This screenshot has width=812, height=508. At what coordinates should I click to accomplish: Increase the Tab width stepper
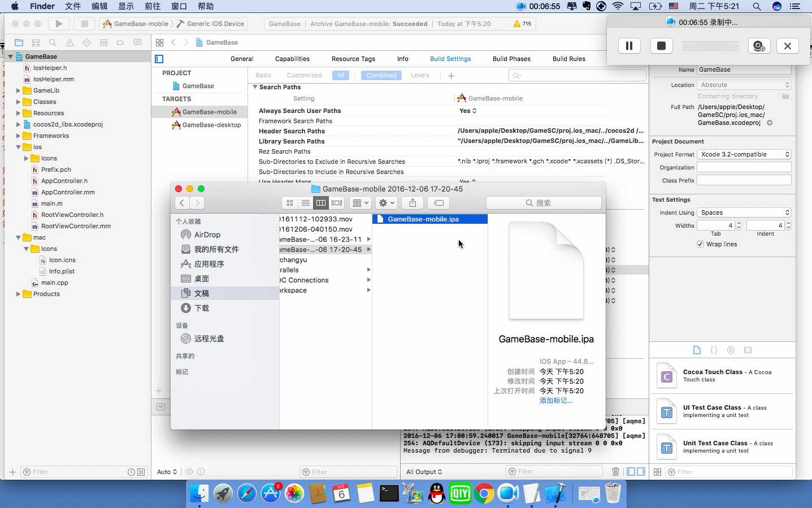[x=739, y=223]
